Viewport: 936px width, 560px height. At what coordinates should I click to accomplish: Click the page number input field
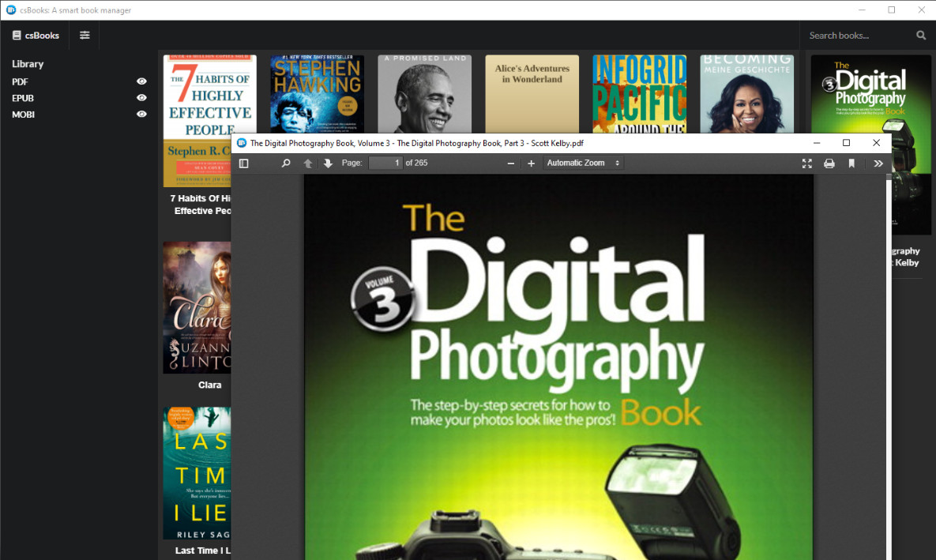tap(385, 163)
